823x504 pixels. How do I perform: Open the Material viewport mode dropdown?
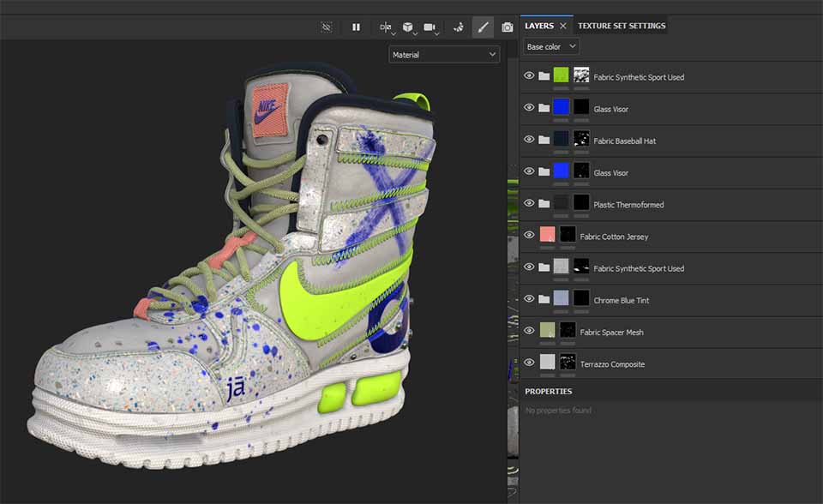click(443, 55)
